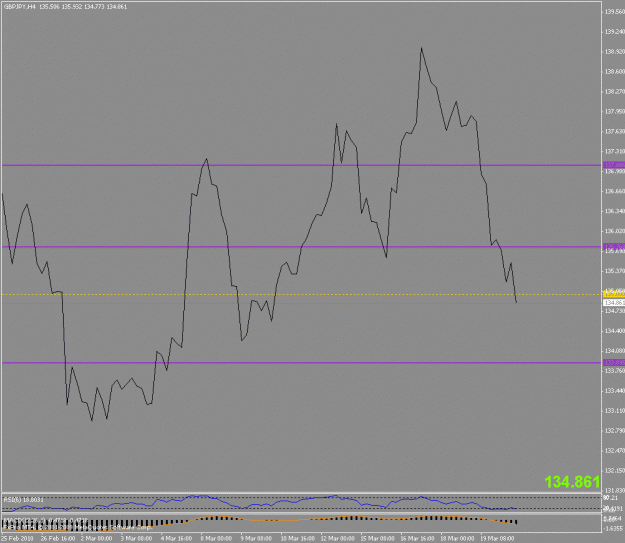
Task: Click the purple price tag of the top line
Action: tap(614, 165)
